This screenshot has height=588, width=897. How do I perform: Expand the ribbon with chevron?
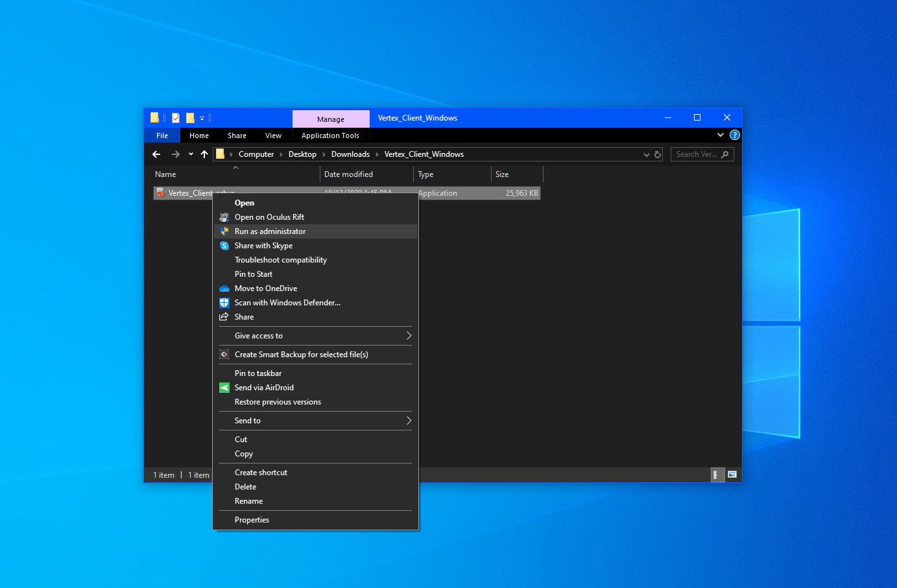pos(720,135)
